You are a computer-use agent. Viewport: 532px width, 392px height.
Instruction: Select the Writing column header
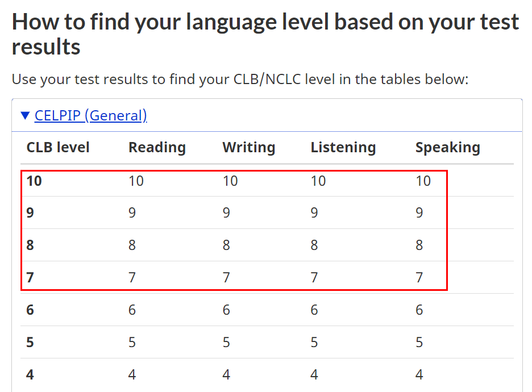click(x=248, y=148)
